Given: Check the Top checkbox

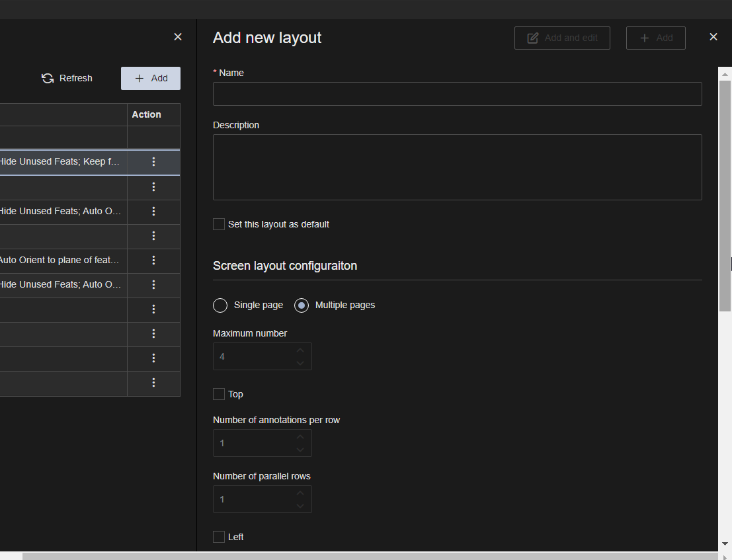Looking at the screenshot, I should 219,395.
